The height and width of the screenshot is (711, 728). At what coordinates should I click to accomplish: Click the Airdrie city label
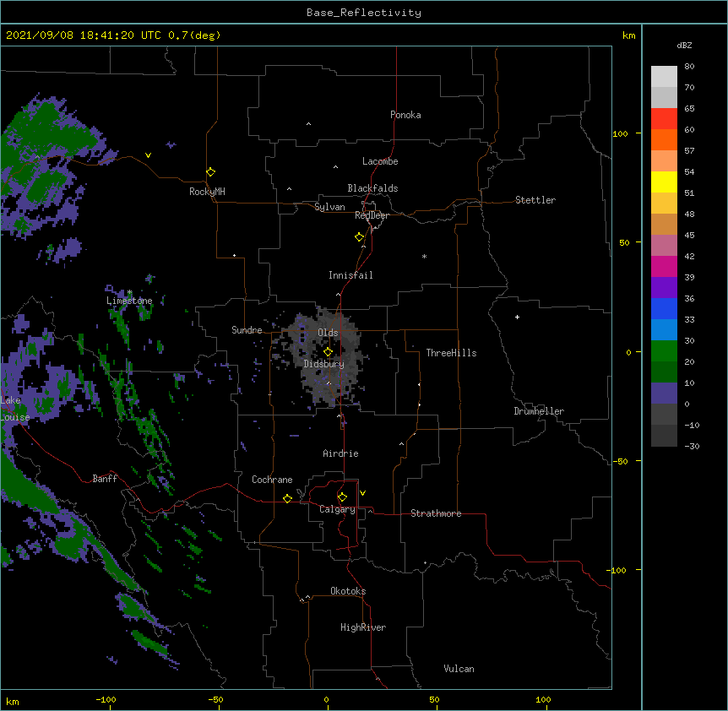tap(340, 453)
